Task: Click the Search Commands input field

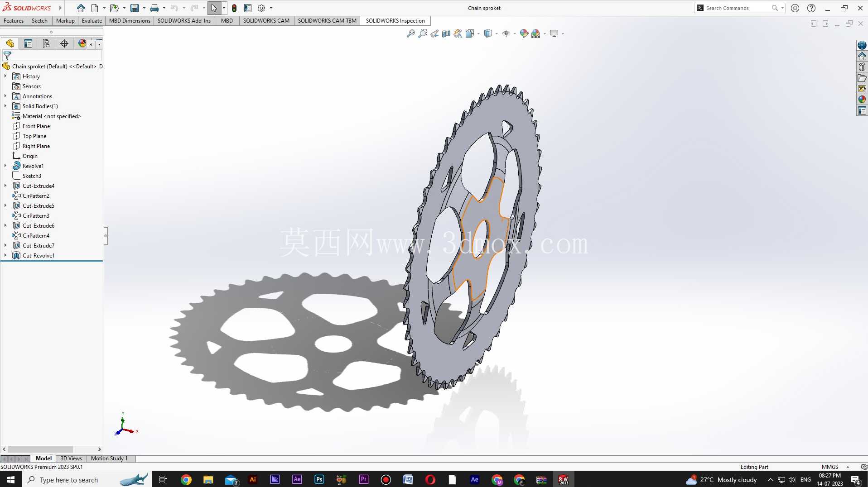Action: tap(737, 8)
